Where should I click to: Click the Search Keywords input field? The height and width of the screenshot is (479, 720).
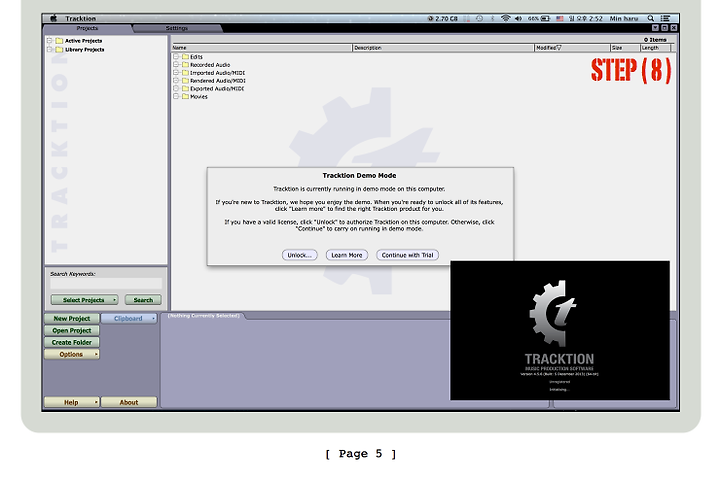[106, 283]
